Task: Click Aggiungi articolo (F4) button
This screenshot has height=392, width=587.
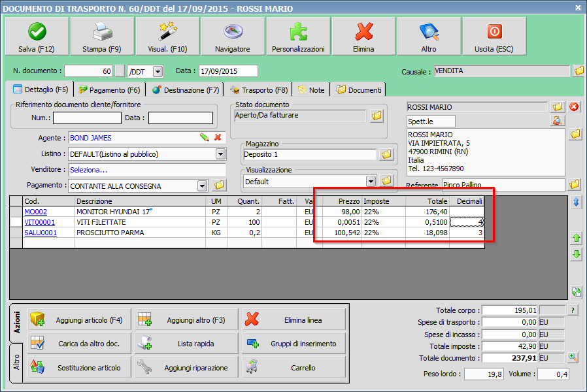Action: 77,320
